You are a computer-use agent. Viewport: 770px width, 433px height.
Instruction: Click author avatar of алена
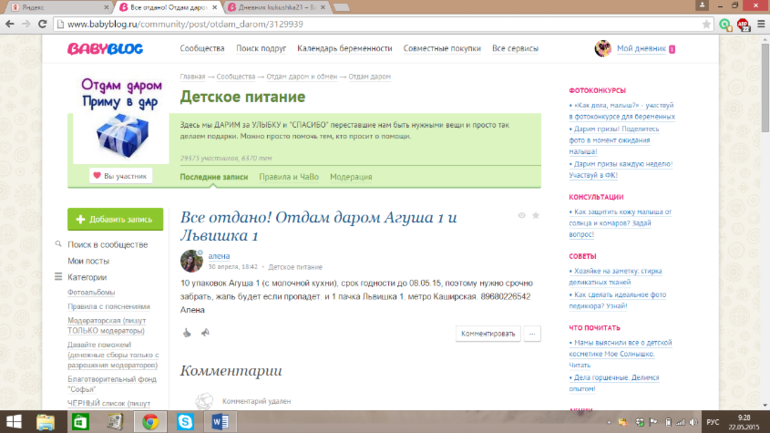pyautogui.click(x=191, y=262)
